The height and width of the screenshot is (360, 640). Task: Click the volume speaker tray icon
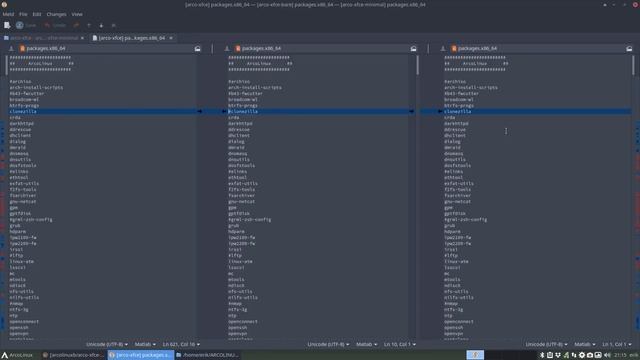pos(607,355)
